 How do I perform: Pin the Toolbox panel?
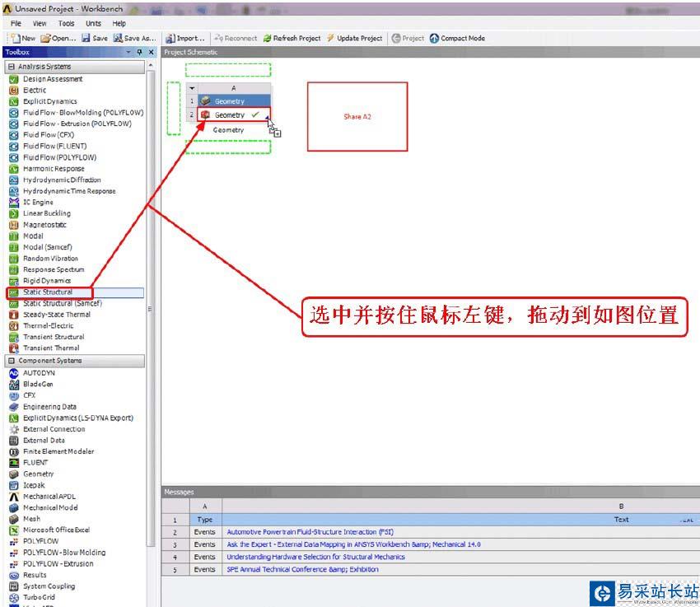pos(140,52)
